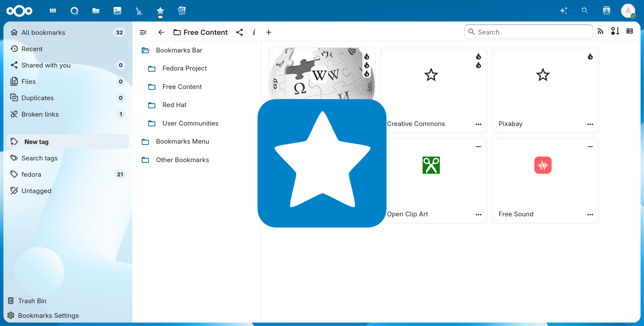
Task: Add a new bookmark with the plus button
Action: (x=269, y=32)
